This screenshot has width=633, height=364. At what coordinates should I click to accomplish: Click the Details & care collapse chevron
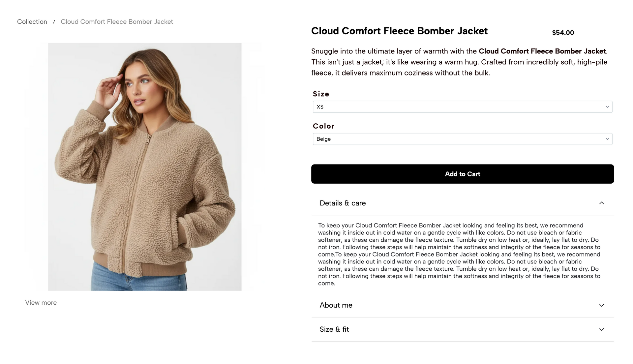pyautogui.click(x=602, y=203)
